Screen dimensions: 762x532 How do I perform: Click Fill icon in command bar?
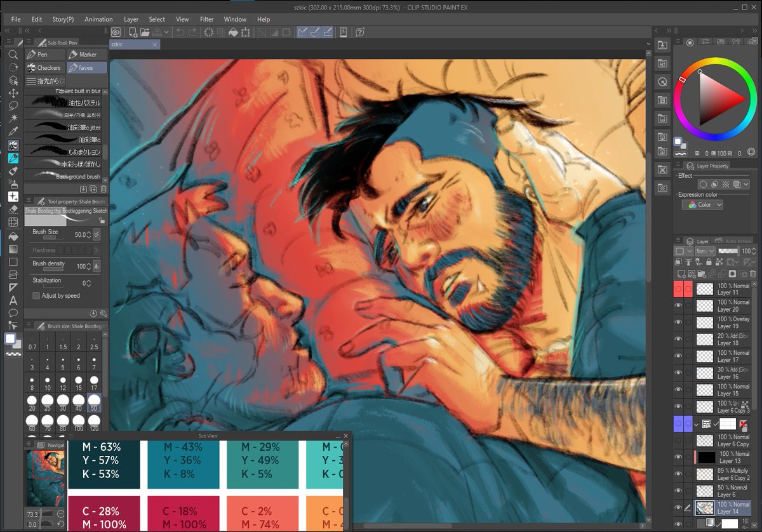(x=233, y=32)
